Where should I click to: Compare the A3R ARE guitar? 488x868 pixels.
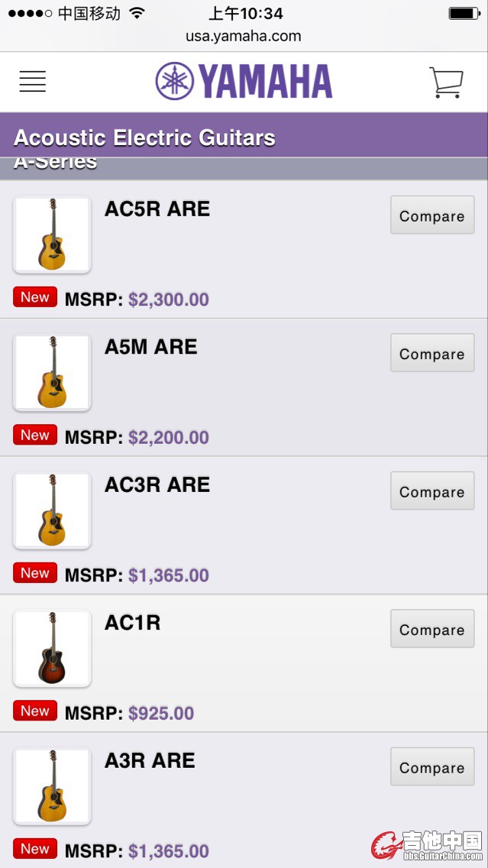tap(432, 766)
